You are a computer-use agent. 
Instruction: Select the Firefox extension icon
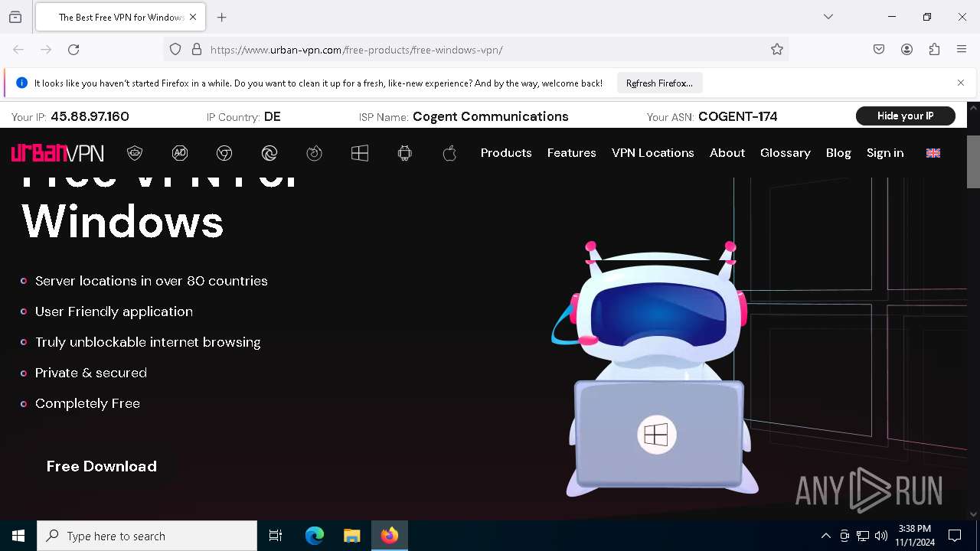pos(315,153)
